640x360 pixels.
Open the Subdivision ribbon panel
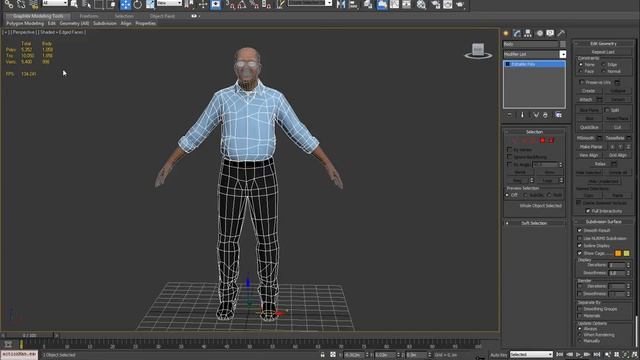click(105, 24)
